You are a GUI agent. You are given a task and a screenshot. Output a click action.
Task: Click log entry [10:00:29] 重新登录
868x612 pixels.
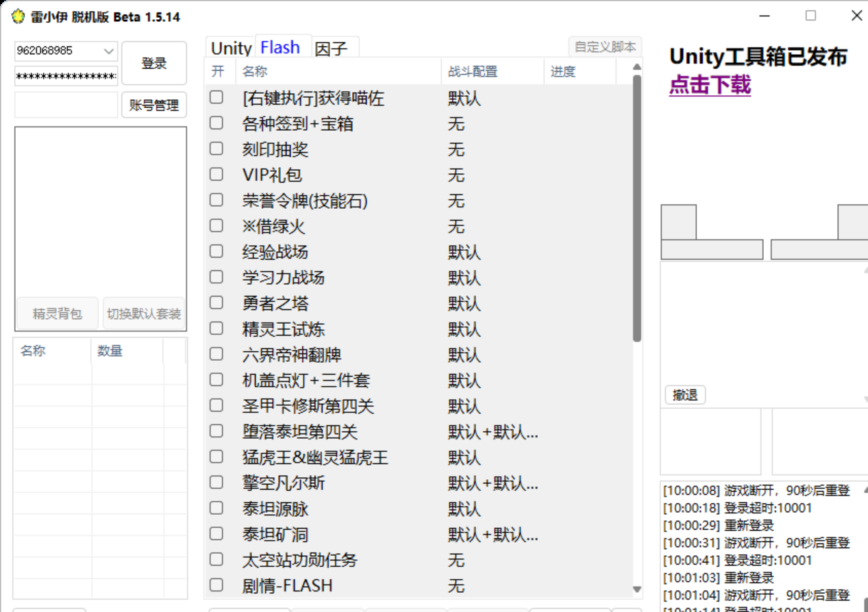click(718, 526)
